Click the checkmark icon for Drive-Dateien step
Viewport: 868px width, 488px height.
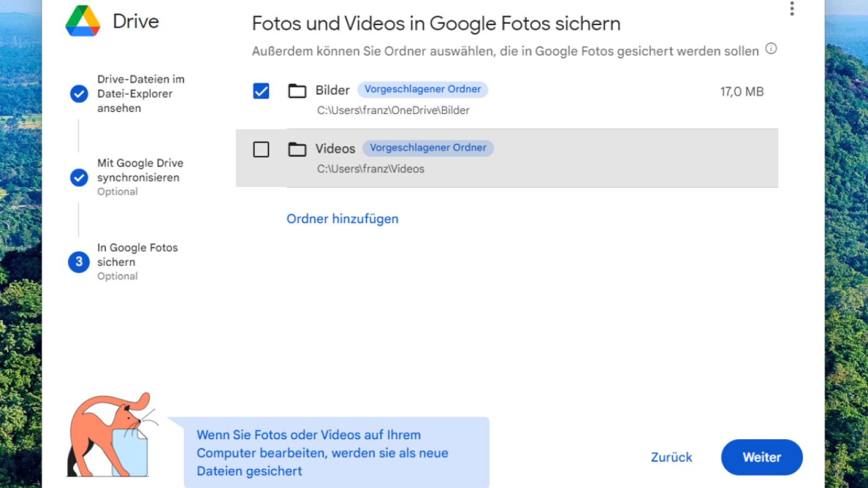coord(79,94)
